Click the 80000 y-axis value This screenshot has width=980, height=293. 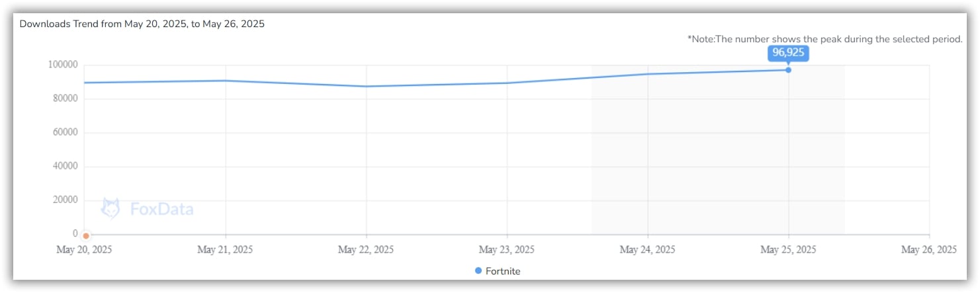[66, 99]
